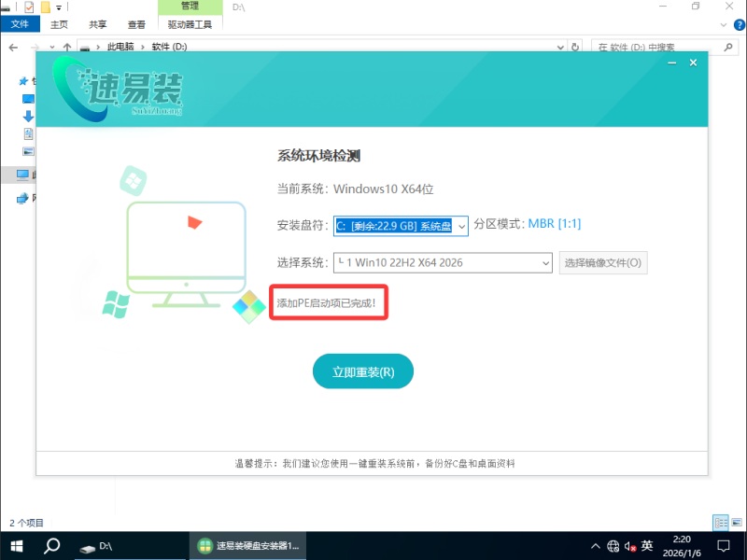Screen dimensions: 747x560
Task: Open network globe icon in system tray
Action: [x=613, y=546]
